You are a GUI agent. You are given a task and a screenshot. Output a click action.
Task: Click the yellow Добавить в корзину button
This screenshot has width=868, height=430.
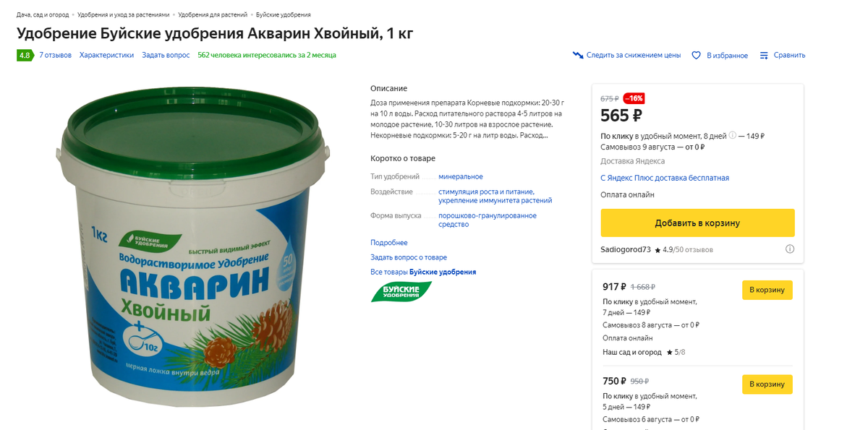click(x=697, y=223)
